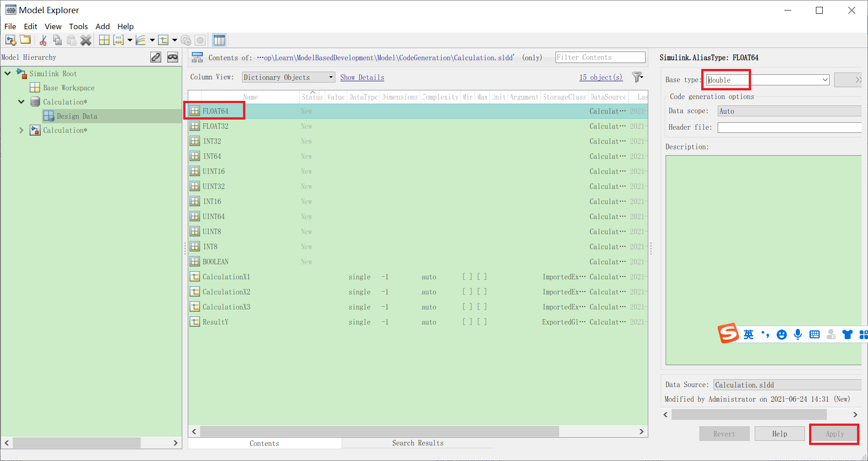Click the IME emoji face icon

click(782, 335)
